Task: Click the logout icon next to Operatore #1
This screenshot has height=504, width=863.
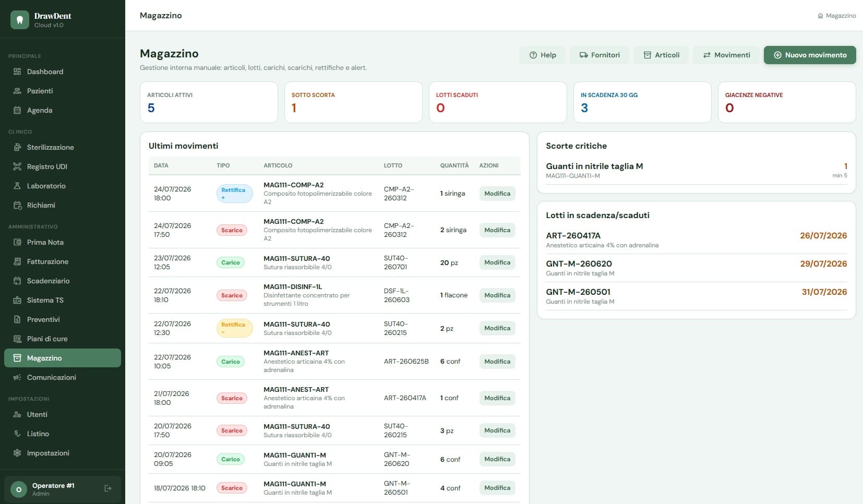Action: (x=108, y=488)
